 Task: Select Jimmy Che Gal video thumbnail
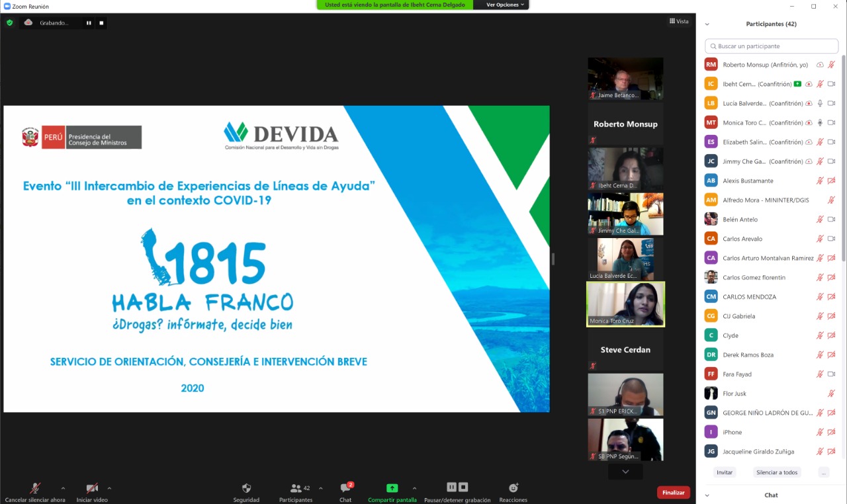tap(625, 214)
